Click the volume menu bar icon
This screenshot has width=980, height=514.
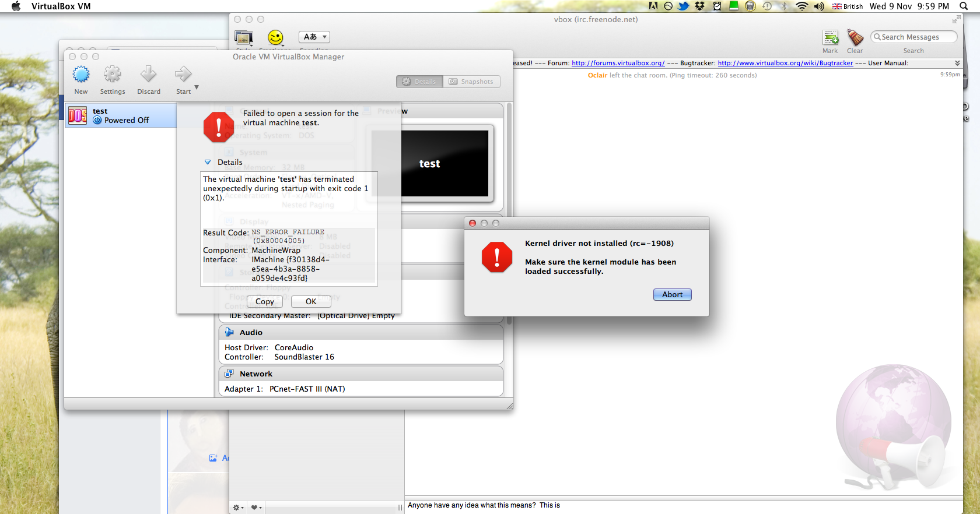[819, 6]
